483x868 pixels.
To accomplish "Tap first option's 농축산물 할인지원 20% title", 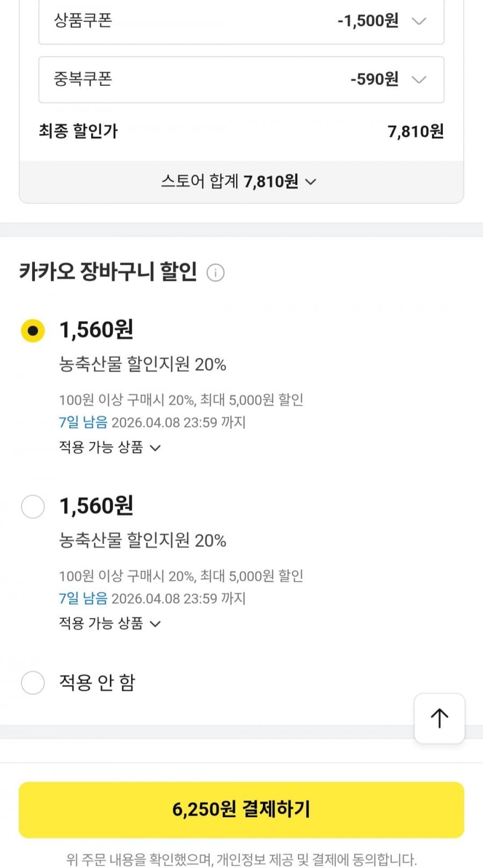I will pyautogui.click(x=142, y=364).
